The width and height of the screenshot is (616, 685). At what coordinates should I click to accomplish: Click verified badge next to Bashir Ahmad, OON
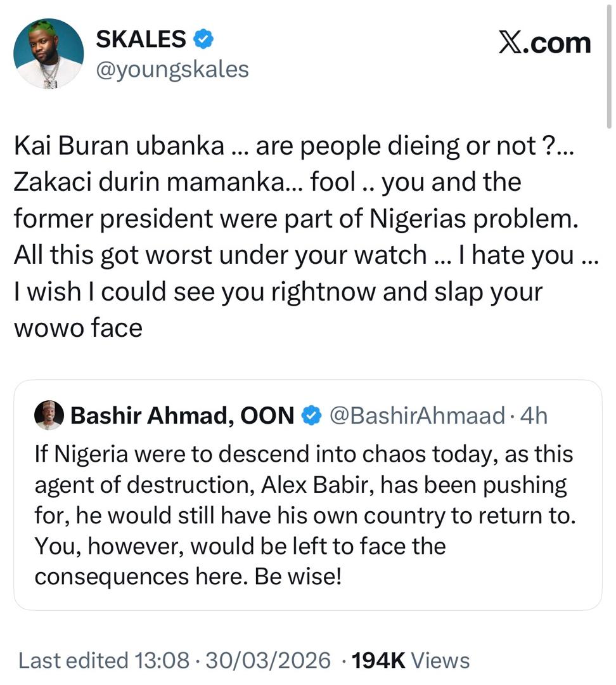(x=311, y=415)
